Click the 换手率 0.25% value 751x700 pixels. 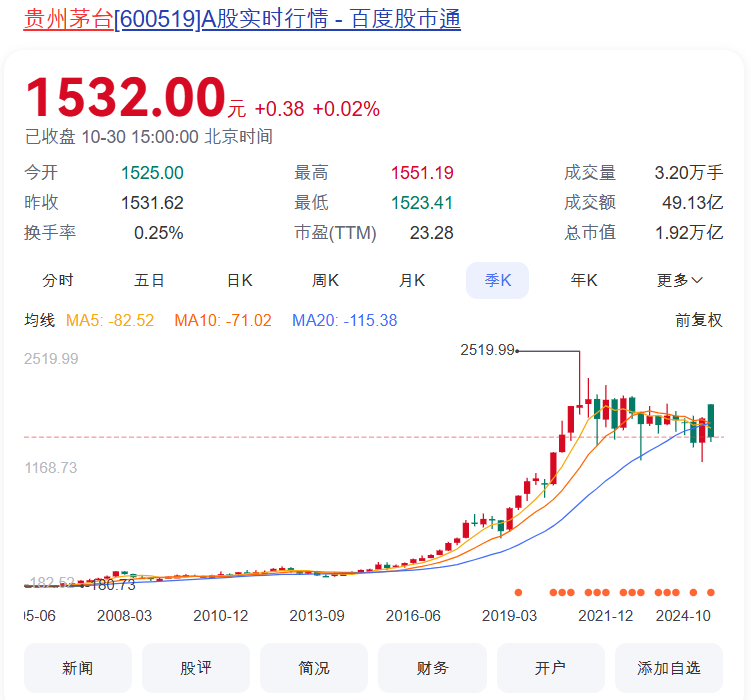159,233
